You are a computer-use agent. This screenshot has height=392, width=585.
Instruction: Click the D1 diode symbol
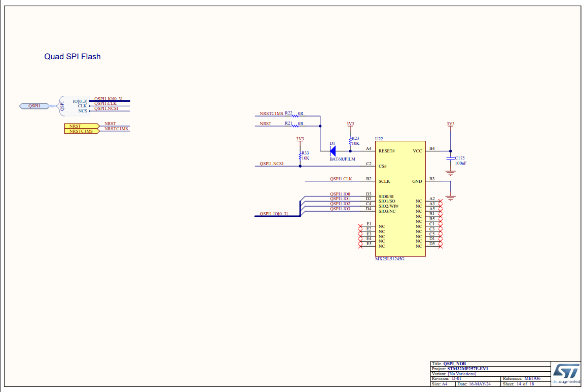coord(333,151)
